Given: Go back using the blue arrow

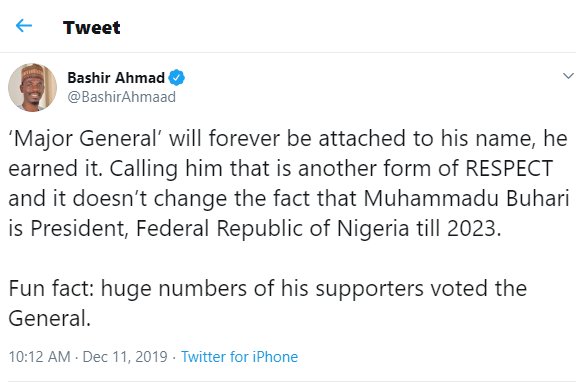Looking at the screenshot, I should click(x=24, y=26).
